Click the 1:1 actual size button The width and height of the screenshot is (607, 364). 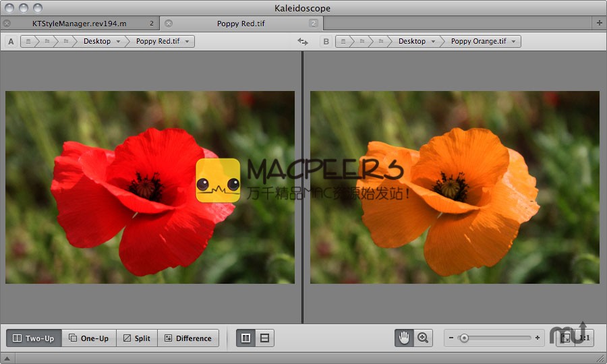pyautogui.click(x=584, y=338)
